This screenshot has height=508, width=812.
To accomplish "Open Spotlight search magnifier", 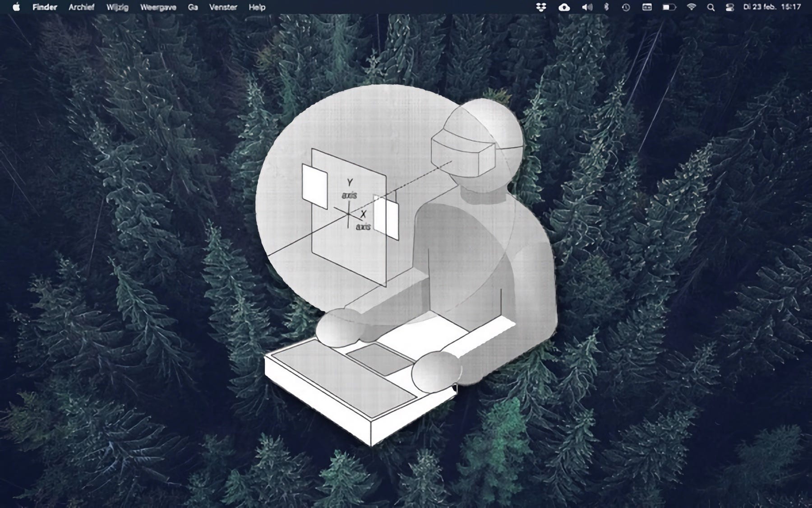I will click(711, 7).
